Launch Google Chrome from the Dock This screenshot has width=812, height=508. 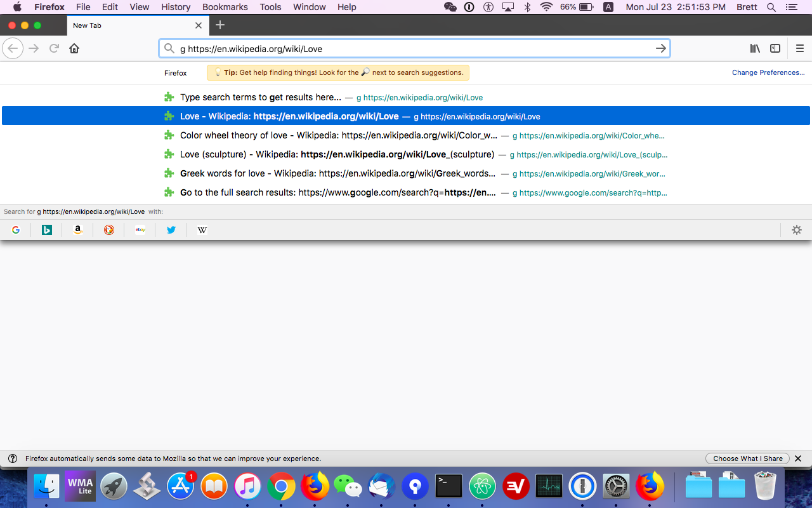coord(281,487)
